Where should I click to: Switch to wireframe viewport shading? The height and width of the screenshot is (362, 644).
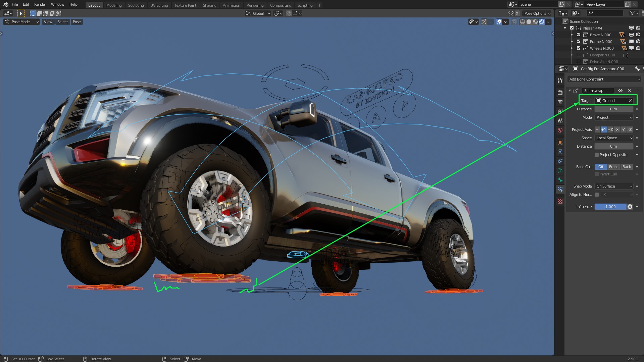tap(523, 22)
